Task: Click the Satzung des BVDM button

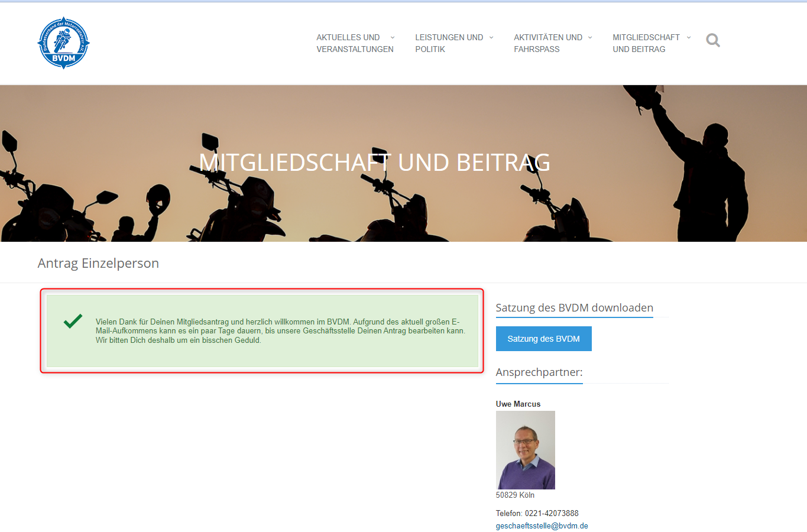Action: pos(543,339)
